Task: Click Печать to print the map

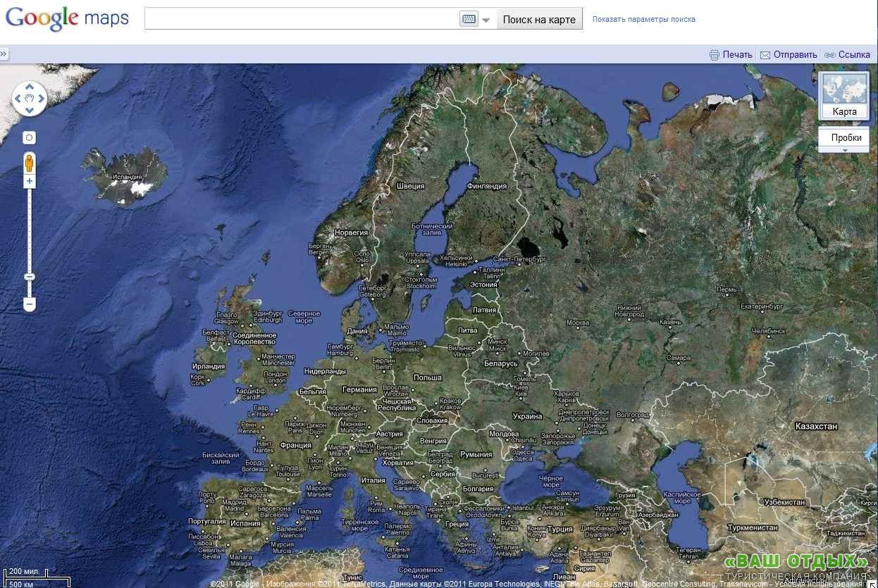Action: (x=731, y=54)
